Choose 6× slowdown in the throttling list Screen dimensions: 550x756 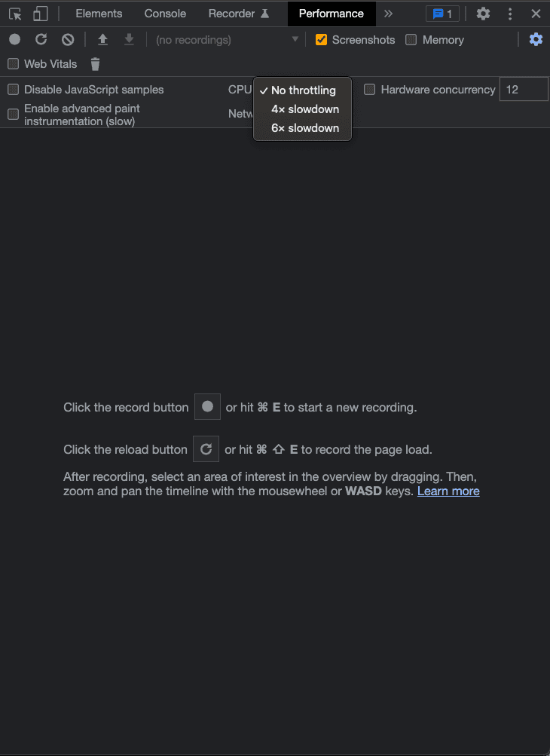tap(303, 127)
